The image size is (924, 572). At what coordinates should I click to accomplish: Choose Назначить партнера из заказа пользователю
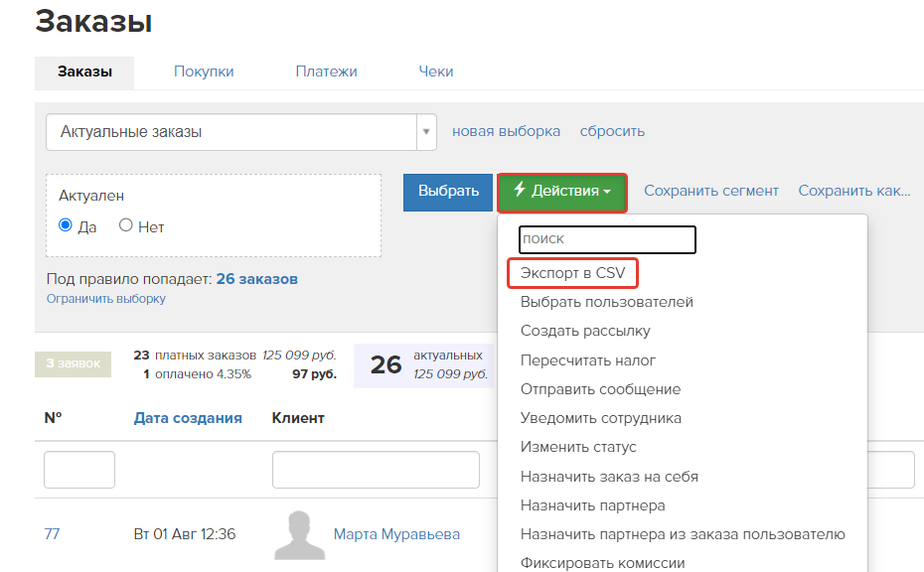point(683,534)
